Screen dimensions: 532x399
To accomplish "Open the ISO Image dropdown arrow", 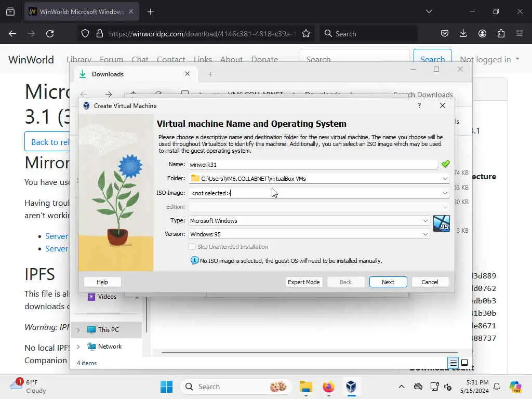I will click(x=445, y=193).
